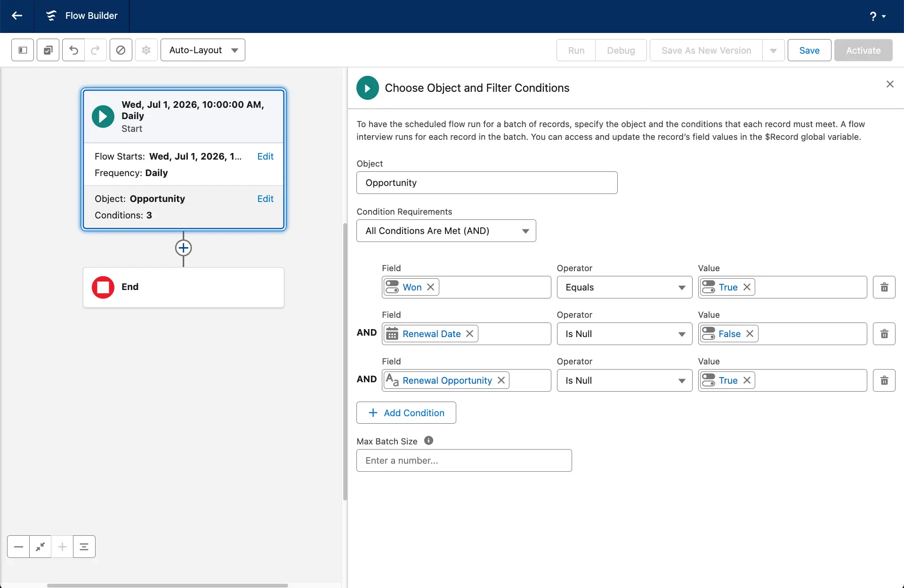Delete the Renewal Date condition row
The height and width of the screenshot is (588, 904).
pyautogui.click(x=884, y=334)
